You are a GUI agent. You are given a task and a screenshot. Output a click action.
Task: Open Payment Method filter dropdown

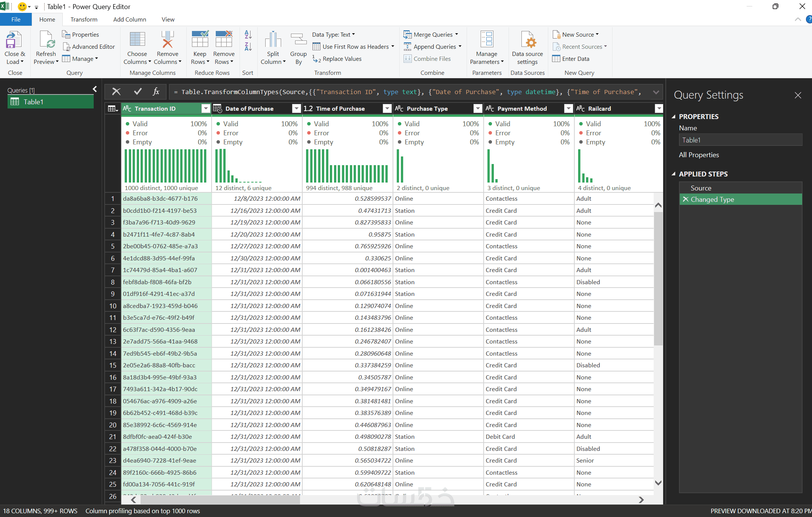(568, 109)
